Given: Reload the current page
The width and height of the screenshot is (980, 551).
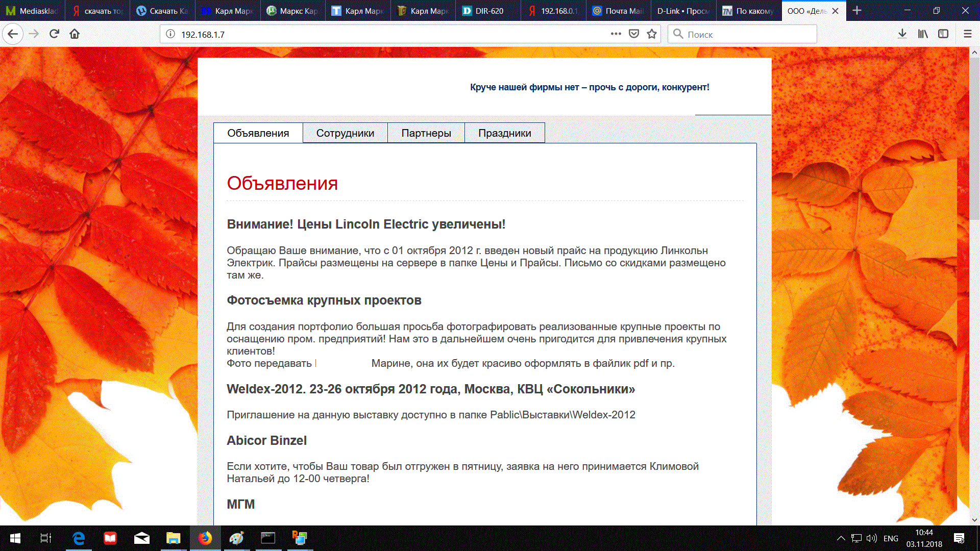Looking at the screenshot, I should pyautogui.click(x=54, y=34).
